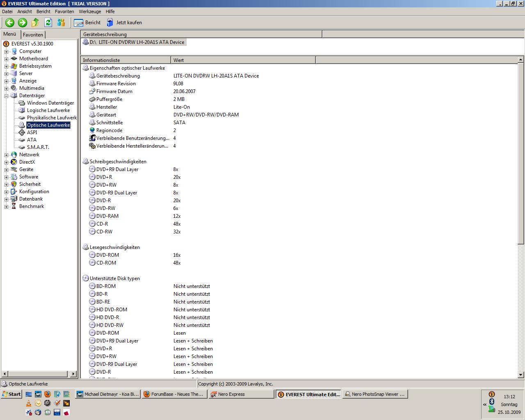
Task: Collapse the Datenträger tree node
Action: click(6, 96)
